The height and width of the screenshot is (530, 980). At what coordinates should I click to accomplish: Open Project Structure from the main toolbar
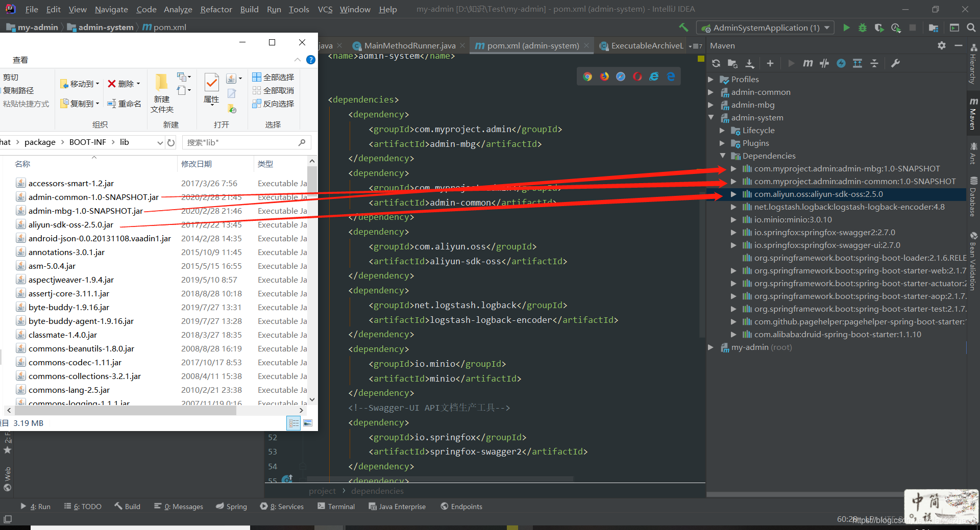tap(934, 28)
